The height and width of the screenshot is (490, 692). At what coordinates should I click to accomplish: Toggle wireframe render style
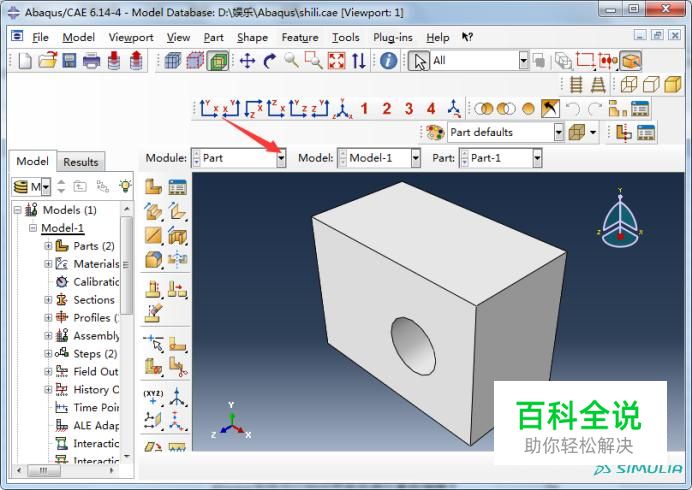(x=629, y=84)
